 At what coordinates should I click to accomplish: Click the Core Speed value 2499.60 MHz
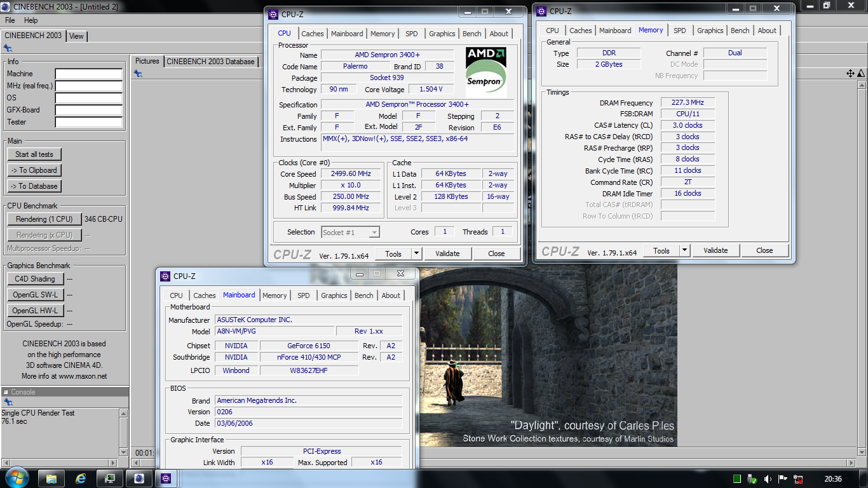click(x=351, y=174)
